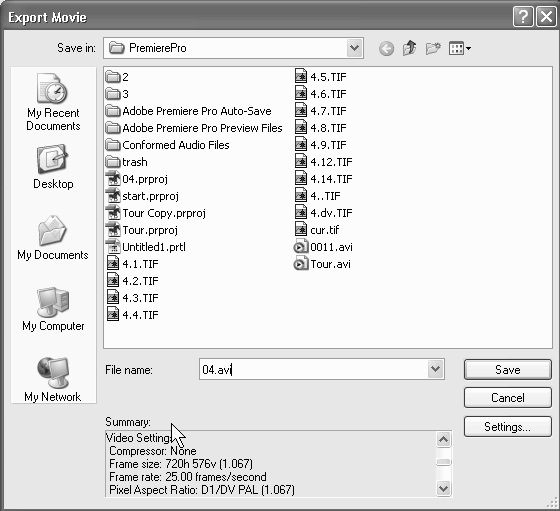The width and height of the screenshot is (560, 511).
Task: Select the 04.prproj project file
Action: pos(137,179)
